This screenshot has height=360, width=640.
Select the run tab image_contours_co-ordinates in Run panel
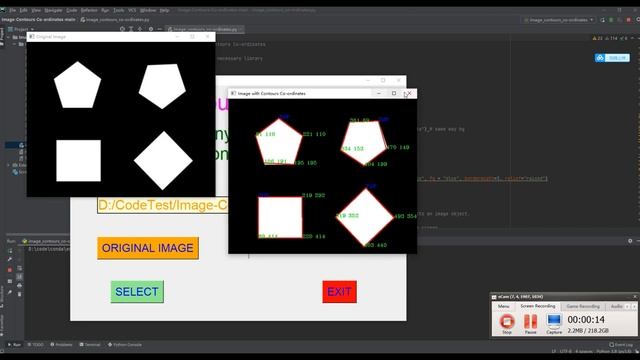click(x=46, y=241)
